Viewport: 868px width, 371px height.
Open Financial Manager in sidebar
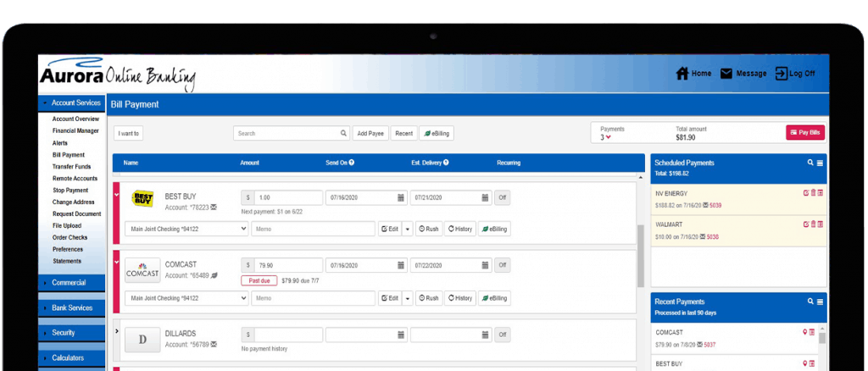click(x=75, y=131)
